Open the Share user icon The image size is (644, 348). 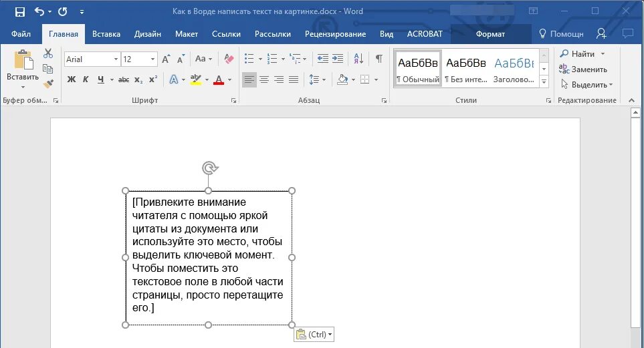(601, 33)
